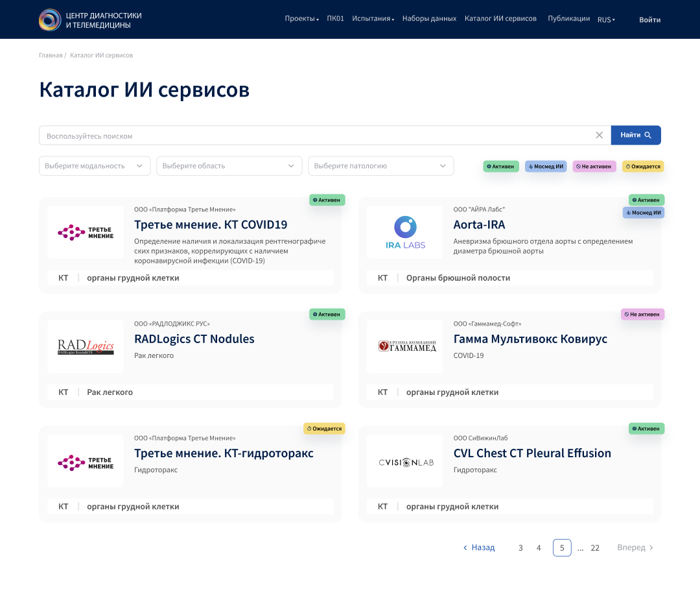Click the ООО «Гаммамед-Софт» company name
The height and width of the screenshot is (609, 700).
487,324
